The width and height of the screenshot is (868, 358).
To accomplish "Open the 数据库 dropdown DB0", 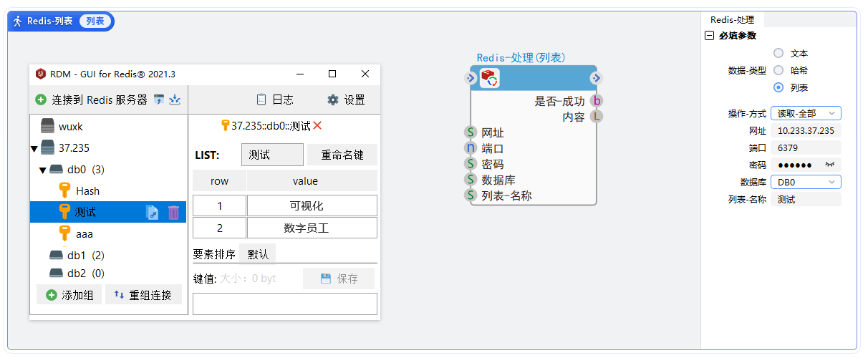I will coord(806,182).
